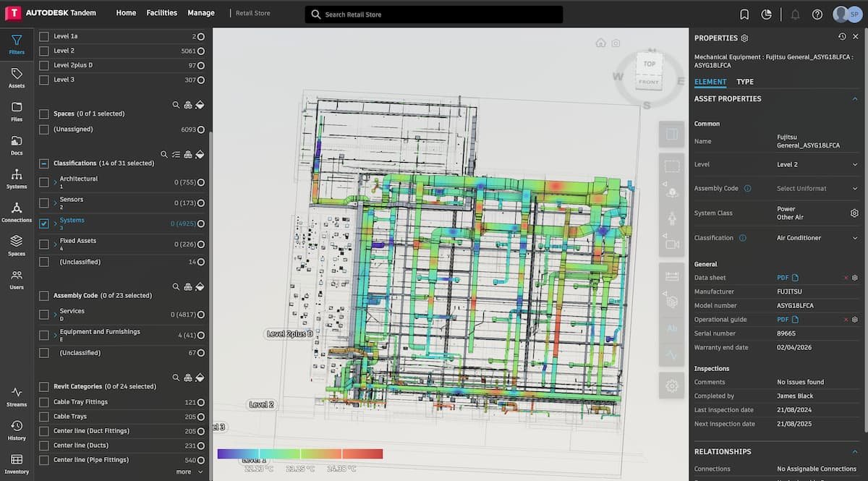The width and height of the screenshot is (868, 481).
Task: Open the Home menu
Action: (x=126, y=13)
